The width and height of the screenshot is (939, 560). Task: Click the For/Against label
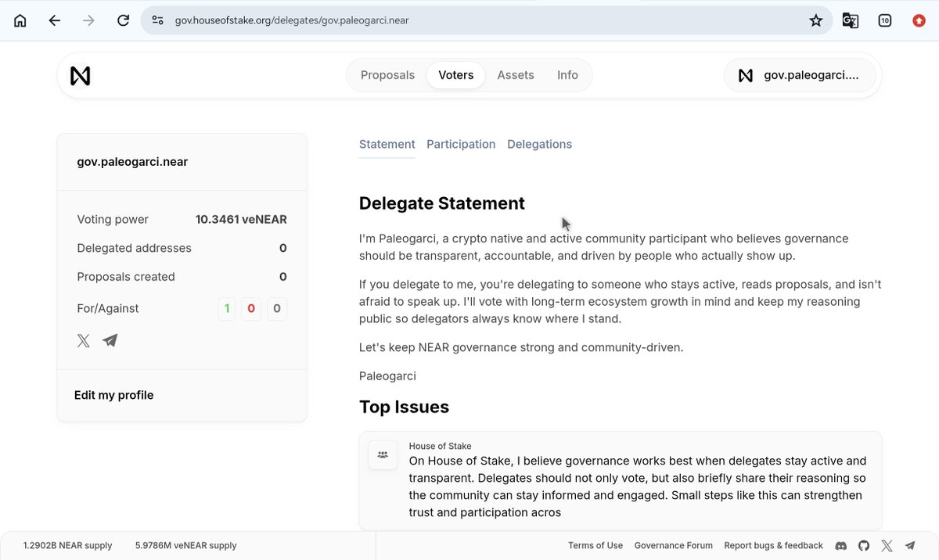pyautogui.click(x=108, y=309)
